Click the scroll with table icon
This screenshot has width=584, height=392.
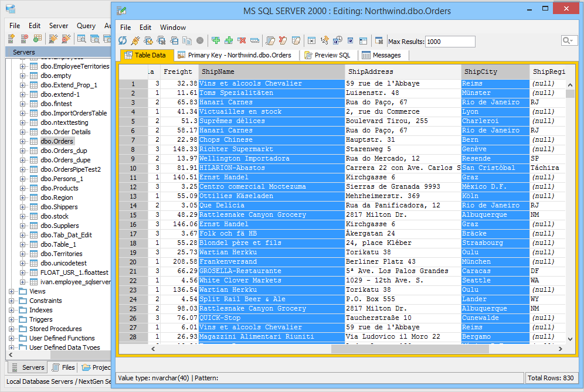click(296, 40)
